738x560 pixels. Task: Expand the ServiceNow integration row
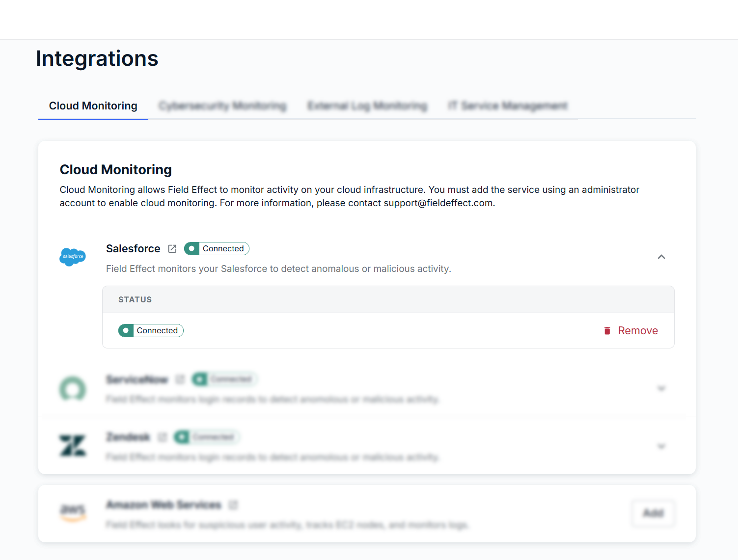coord(661,388)
